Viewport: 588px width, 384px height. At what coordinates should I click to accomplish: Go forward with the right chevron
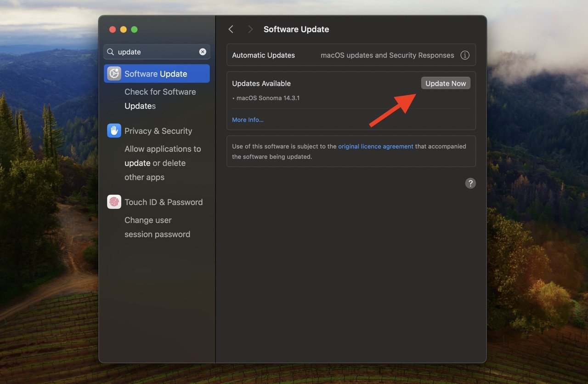tap(250, 29)
